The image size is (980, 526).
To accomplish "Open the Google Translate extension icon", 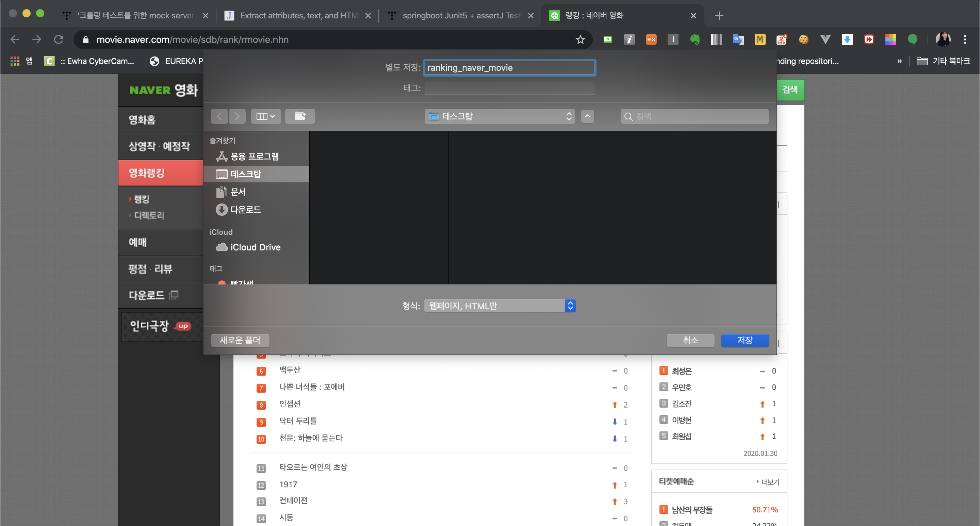I will coord(738,39).
